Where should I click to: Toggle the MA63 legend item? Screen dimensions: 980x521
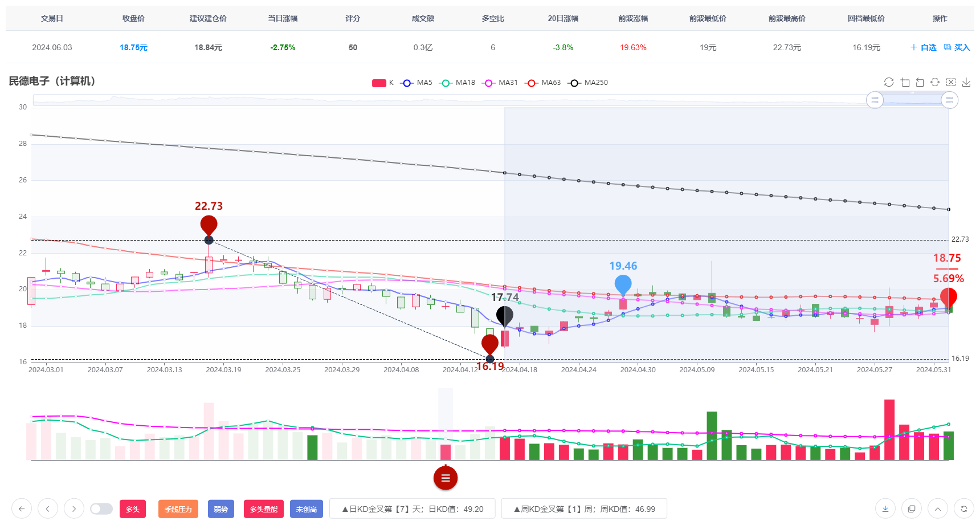coord(544,83)
